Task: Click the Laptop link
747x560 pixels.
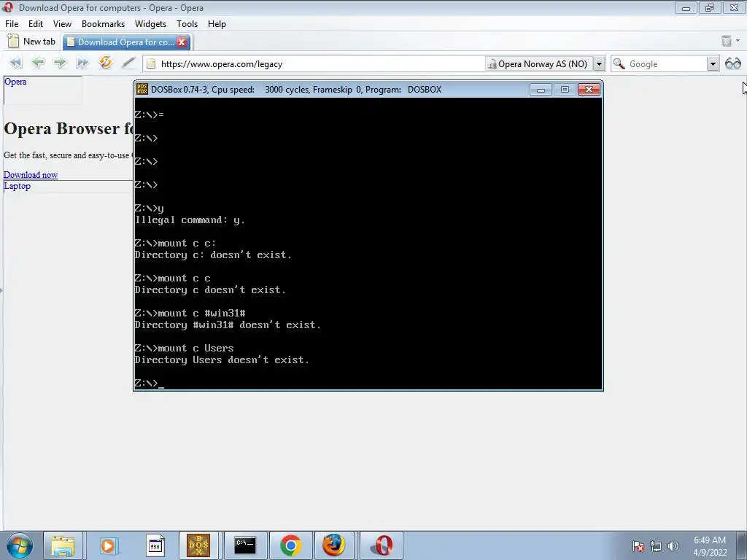Action: click(x=18, y=186)
